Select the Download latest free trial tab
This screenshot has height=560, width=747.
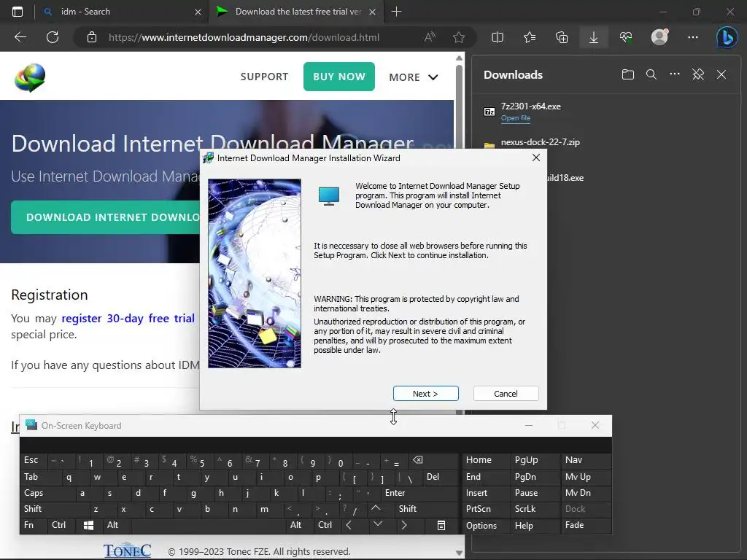pos(295,12)
